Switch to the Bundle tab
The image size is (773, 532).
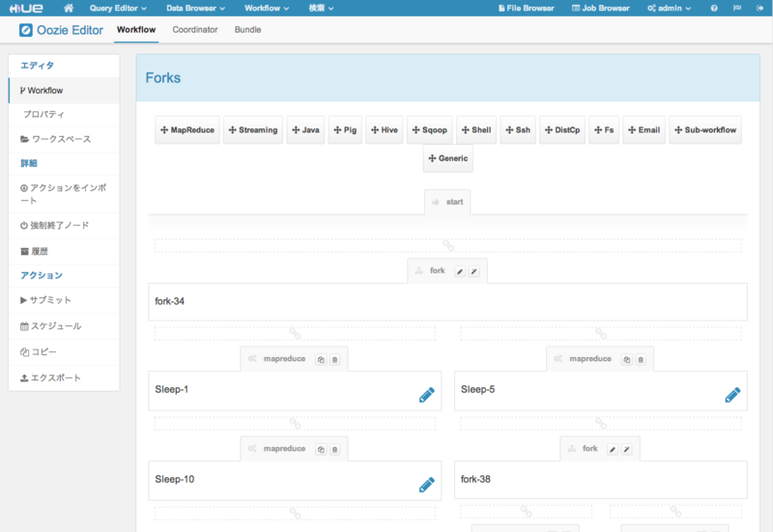247,30
